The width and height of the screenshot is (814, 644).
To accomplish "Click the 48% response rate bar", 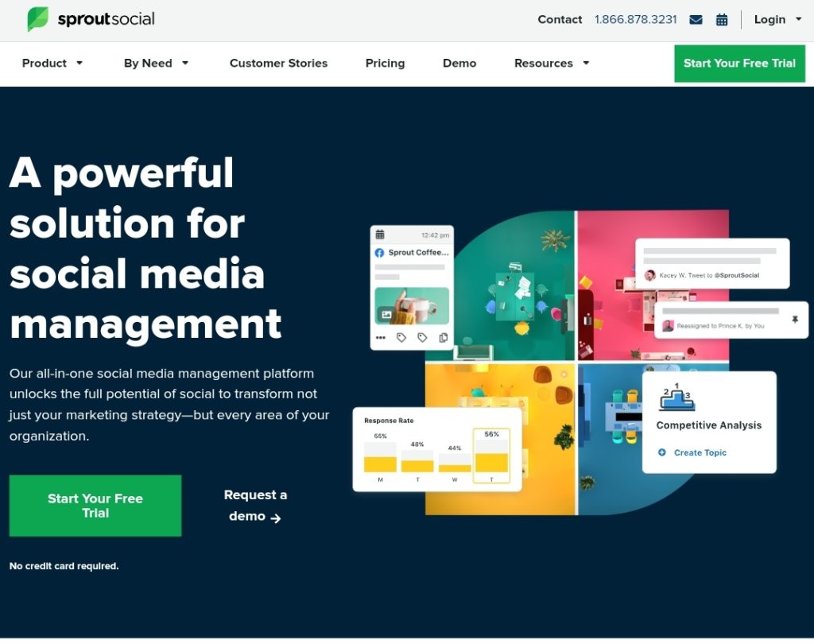I will coord(417,461).
